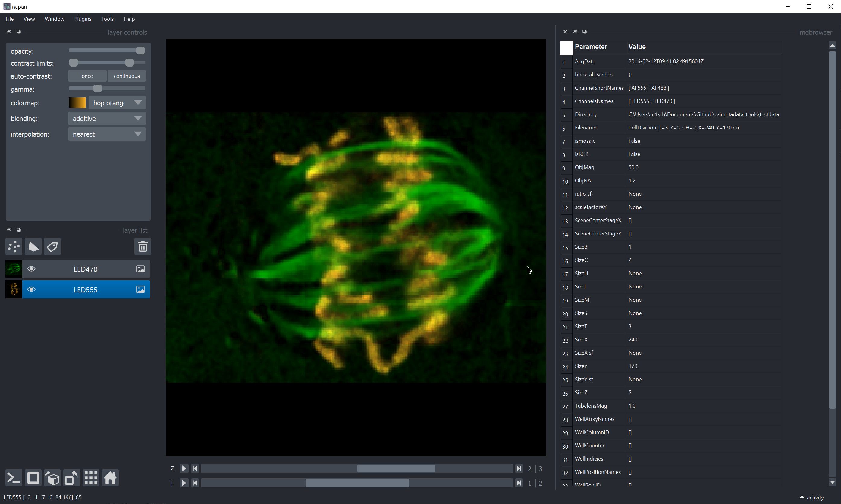The width and height of the screenshot is (841, 504).
Task: Open the blending mode dropdown
Action: point(107,119)
